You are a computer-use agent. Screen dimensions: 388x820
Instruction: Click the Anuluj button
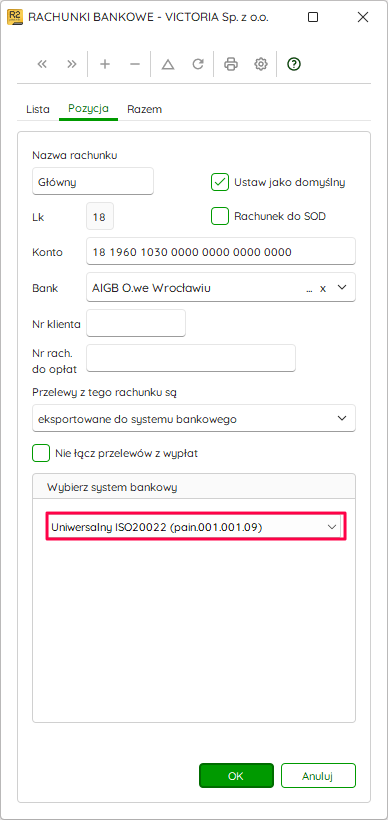(x=318, y=776)
